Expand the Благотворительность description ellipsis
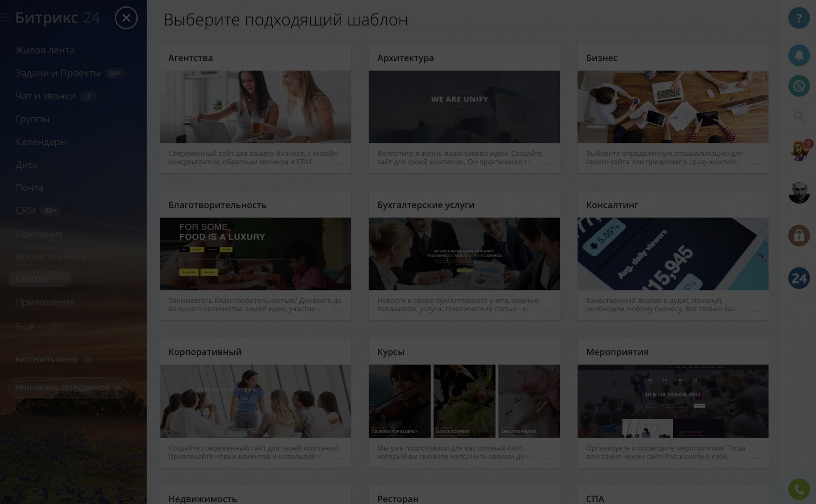This screenshot has width=816, height=504. pyautogui.click(x=338, y=311)
